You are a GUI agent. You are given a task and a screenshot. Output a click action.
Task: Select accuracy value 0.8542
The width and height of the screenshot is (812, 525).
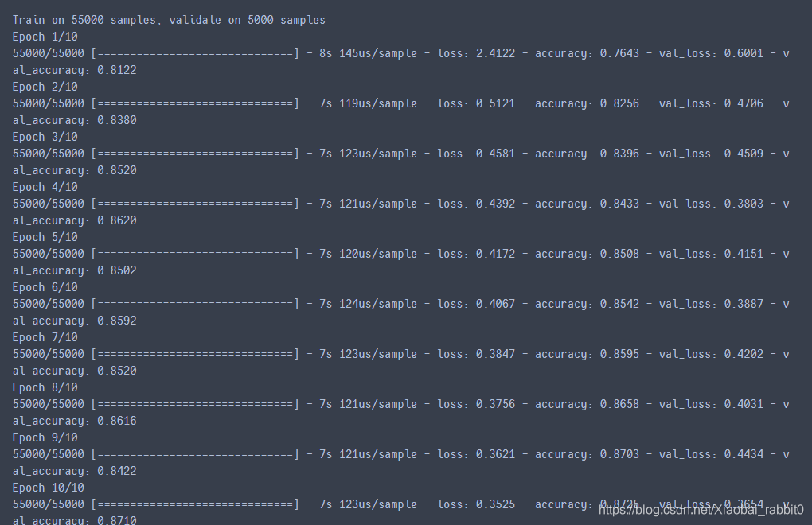coord(619,304)
